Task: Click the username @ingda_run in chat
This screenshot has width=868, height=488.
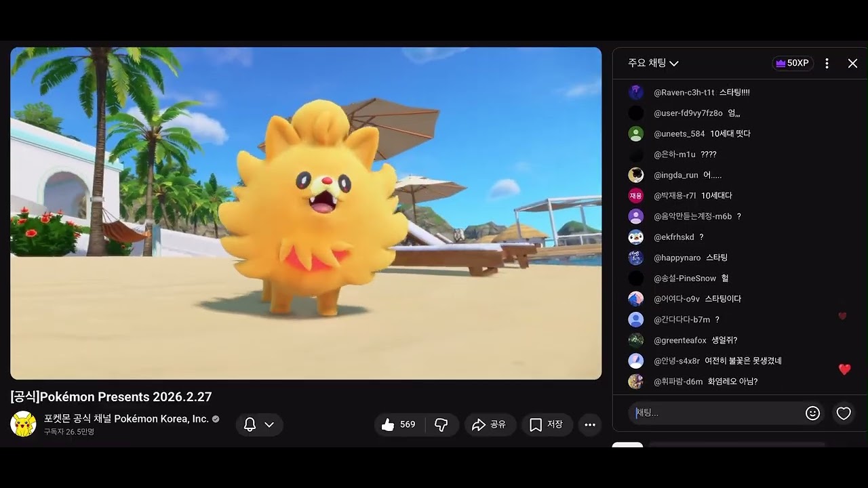Action: click(675, 175)
